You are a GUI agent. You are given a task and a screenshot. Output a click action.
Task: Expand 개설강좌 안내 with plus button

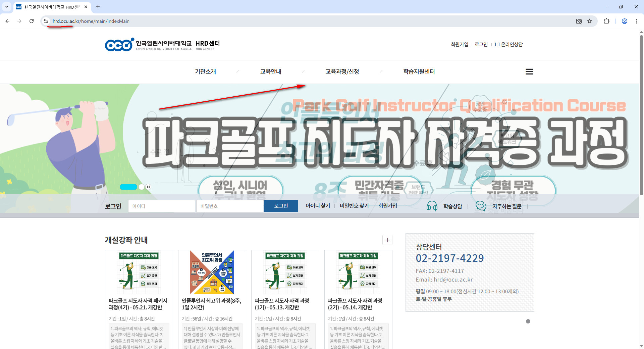[387, 240]
